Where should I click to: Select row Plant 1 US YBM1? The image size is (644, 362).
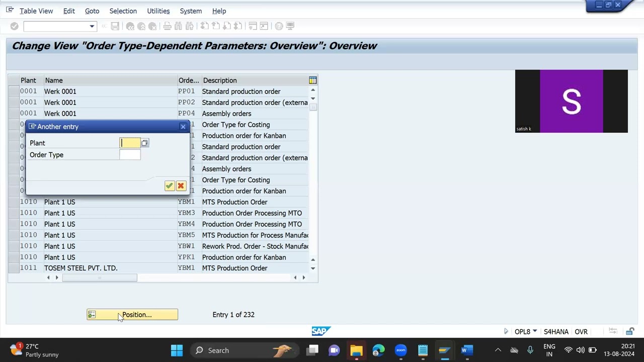[13, 202]
